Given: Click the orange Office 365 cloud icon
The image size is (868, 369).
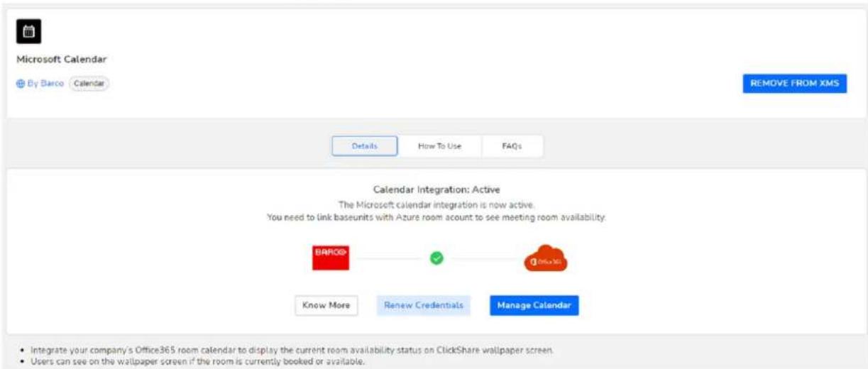Looking at the screenshot, I should [x=546, y=258].
